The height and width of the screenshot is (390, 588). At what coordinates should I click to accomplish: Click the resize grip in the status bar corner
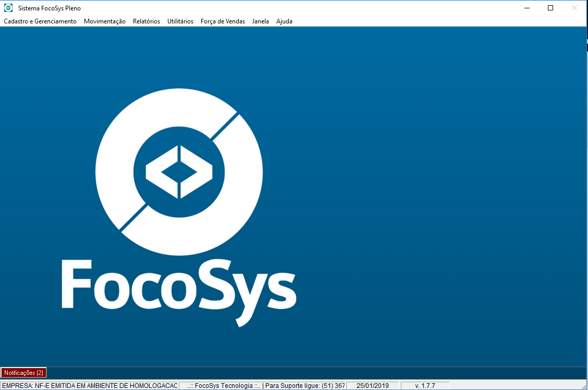pos(584,386)
